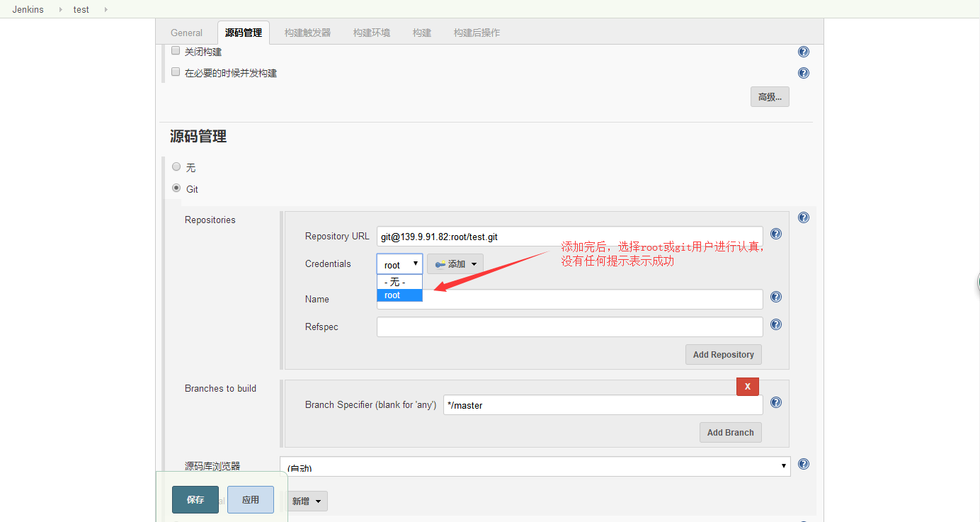This screenshot has width=980, height=522.
Task: Select the Git radio button
Action: 176,188
